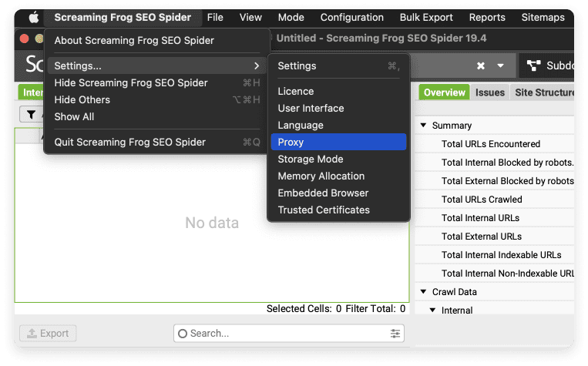Close the window with red button
Image resolution: width=588 pixels, height=366 pixels.
point(25,39)
